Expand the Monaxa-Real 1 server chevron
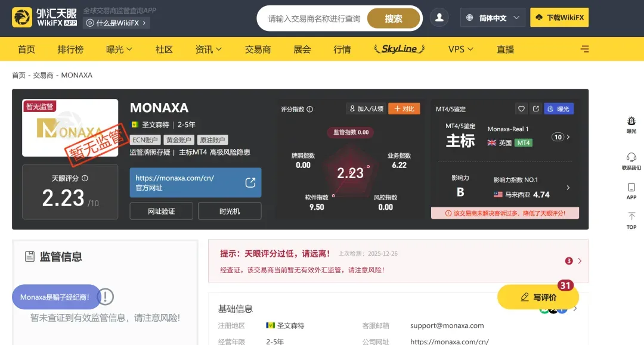 point(568,137)
